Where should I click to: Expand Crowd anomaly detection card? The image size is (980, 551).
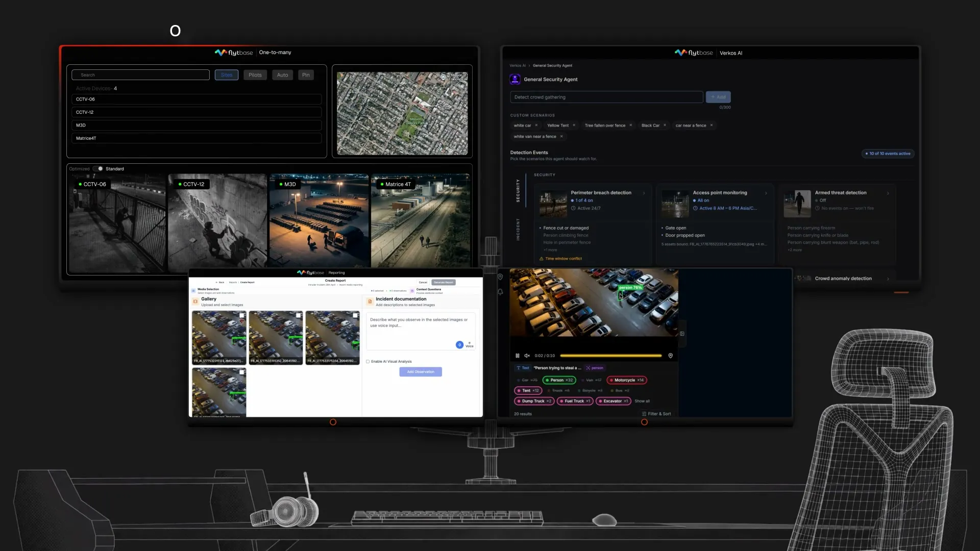888,279
